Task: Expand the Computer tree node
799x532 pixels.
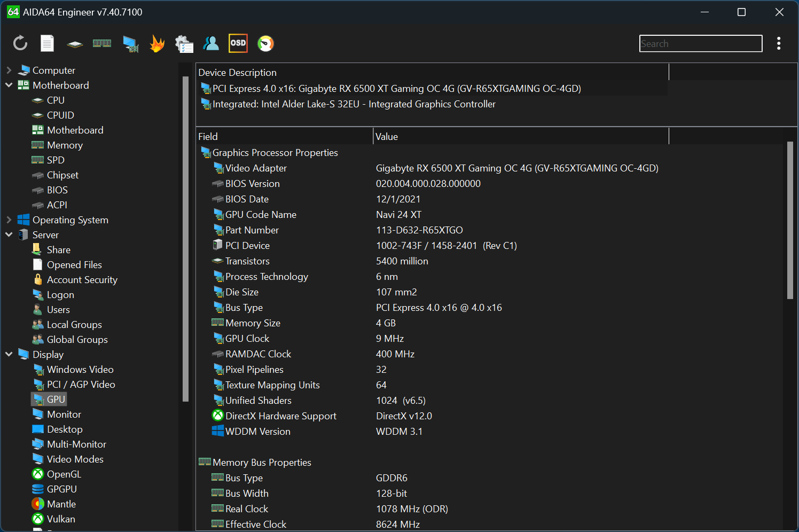Action: tap(9, 70)
